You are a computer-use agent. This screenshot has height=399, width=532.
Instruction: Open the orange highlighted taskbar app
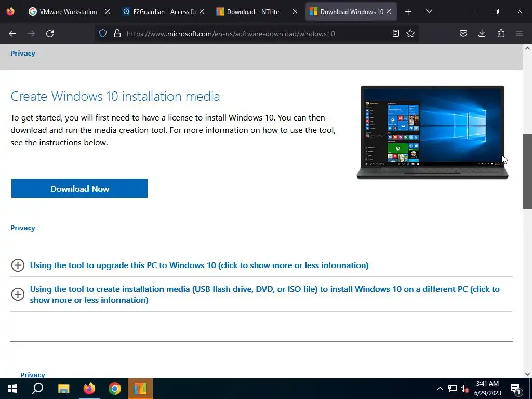(x=140, y=389)
